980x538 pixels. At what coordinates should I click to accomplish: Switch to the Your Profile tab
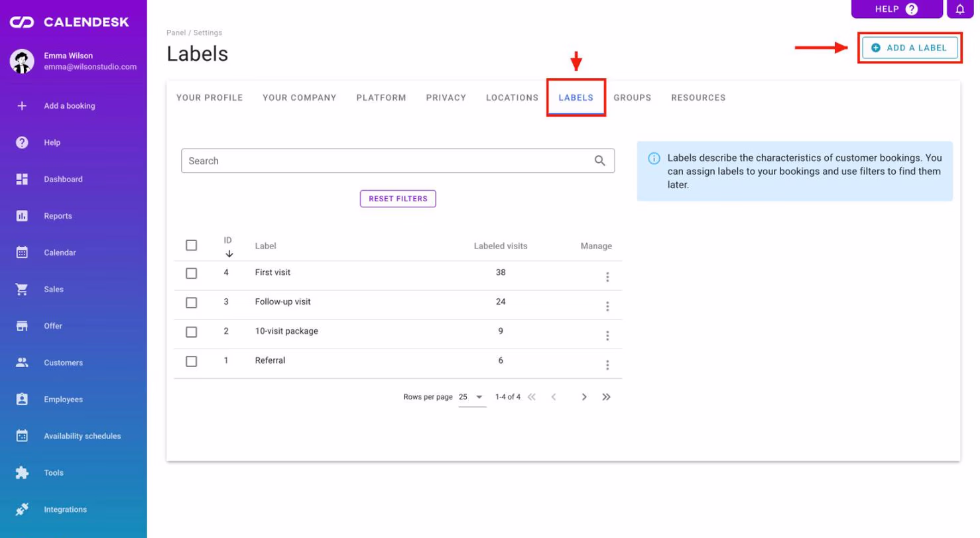[210, 97]
